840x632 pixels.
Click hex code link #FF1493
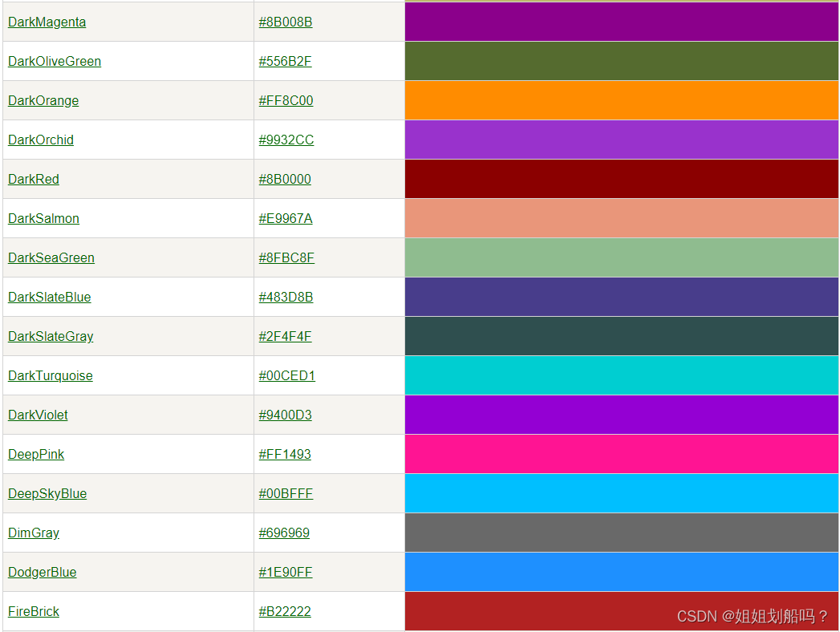tap(285, 454)
